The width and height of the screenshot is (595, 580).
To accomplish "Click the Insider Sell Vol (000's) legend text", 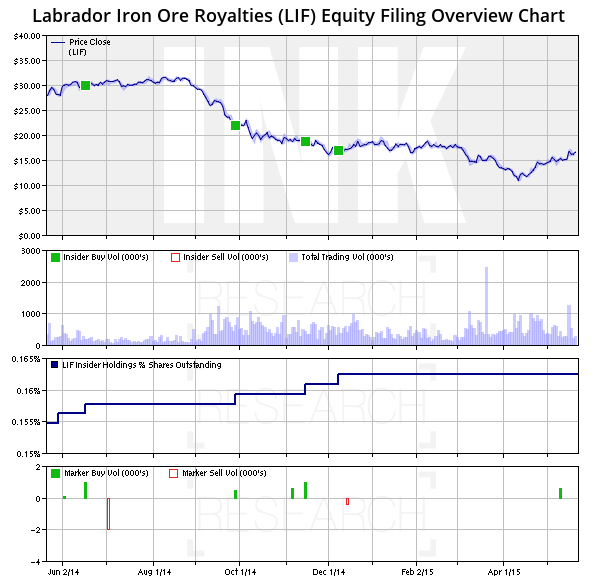I will [x=226, y=257].
